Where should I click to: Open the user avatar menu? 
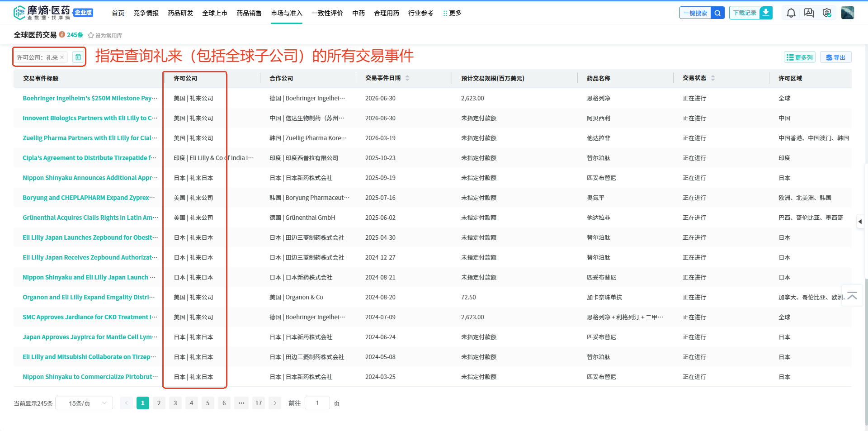coord(848,13)
